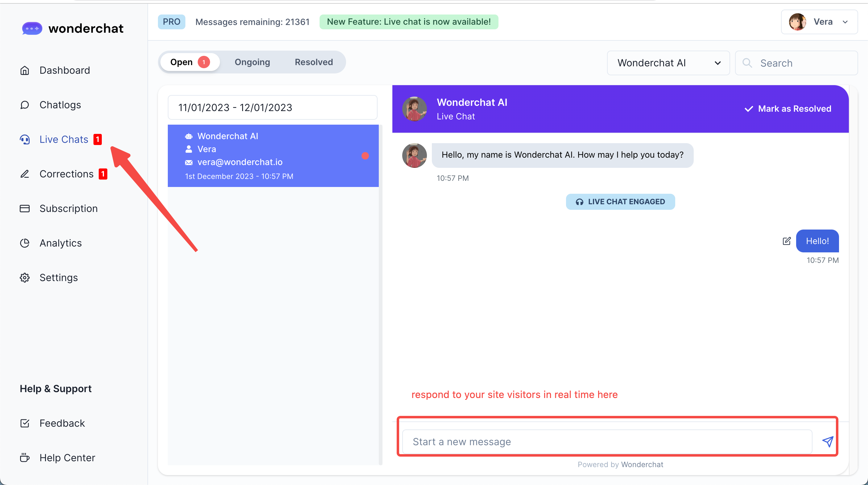
Task: Open the date range picker 11/01/2023 - 12/01/2023
Action: [x=272, y=107]
